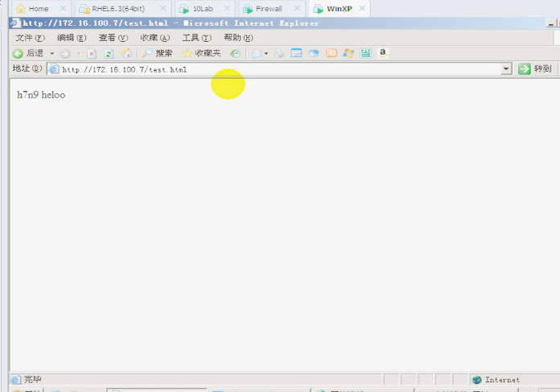
Task: Close the 10Lab tab
Action: tap(227, 8)
